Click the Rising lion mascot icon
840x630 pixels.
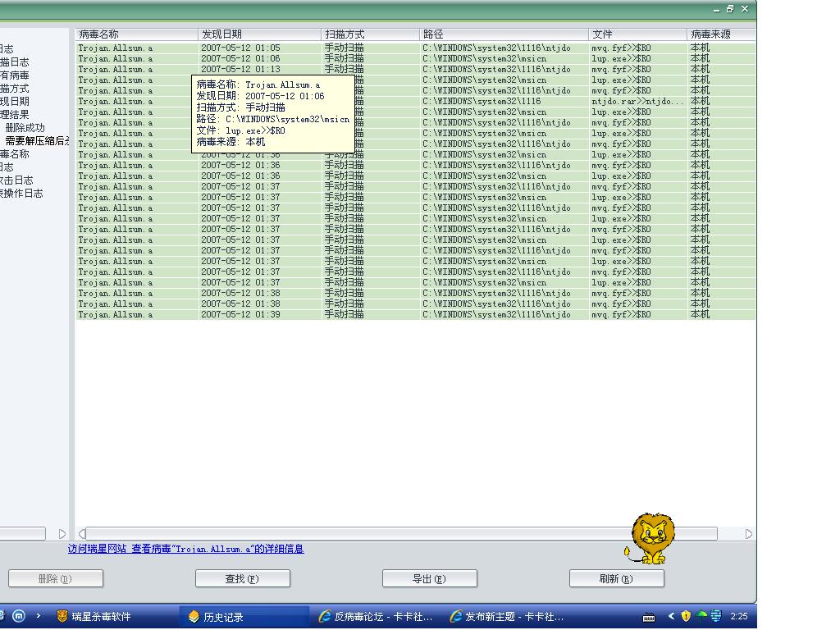tap(650, 539)
